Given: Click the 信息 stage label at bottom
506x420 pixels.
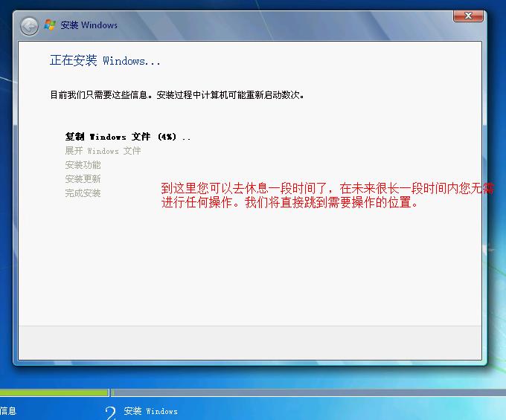Looking at the screenshot, I should (8, 410).
